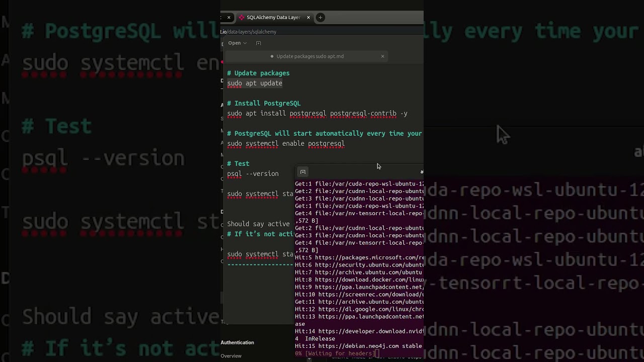
Task: Select the 'Update packages sudo apt.md' document tab
Action: [306, 56]
